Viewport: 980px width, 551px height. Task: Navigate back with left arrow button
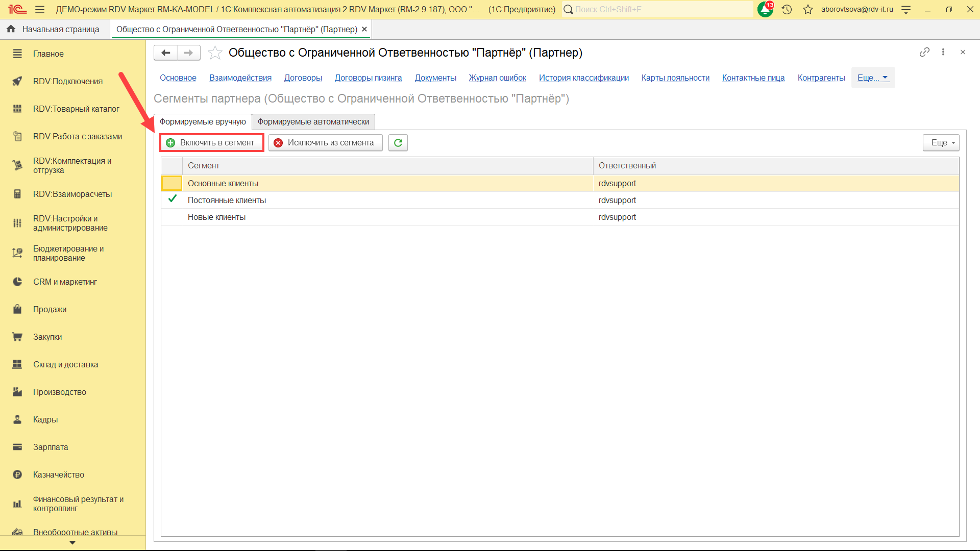coord(165,53)
